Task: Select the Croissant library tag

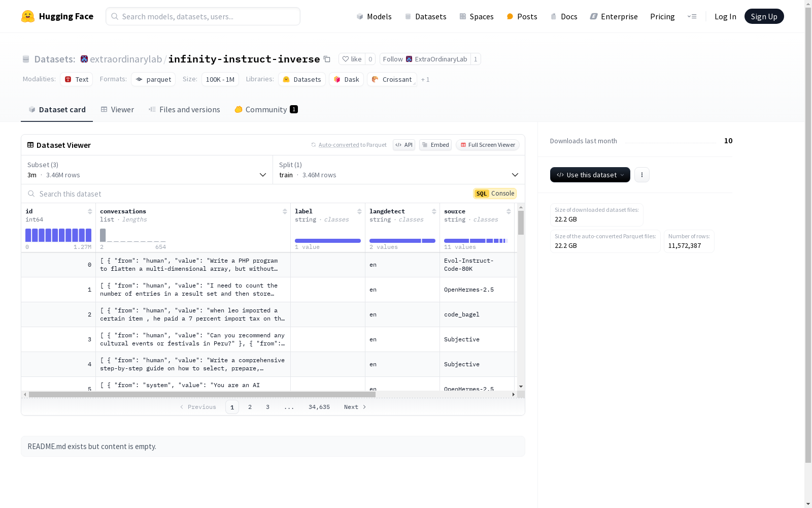Action: coord(392,79)
